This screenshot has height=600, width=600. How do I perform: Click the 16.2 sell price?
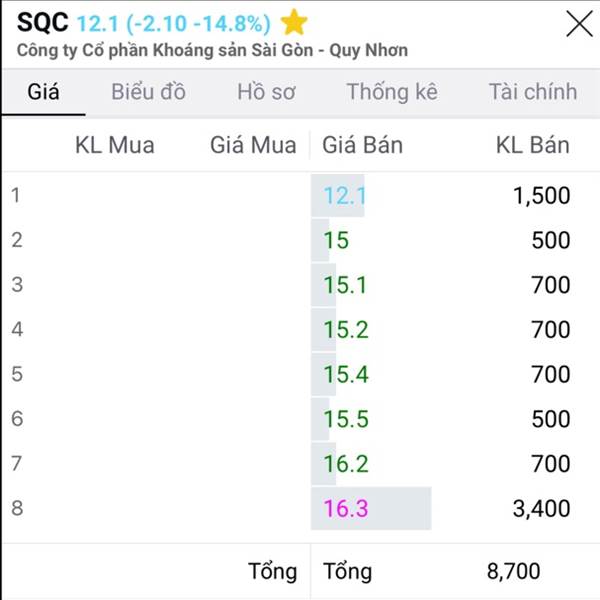tap(345, 464)
